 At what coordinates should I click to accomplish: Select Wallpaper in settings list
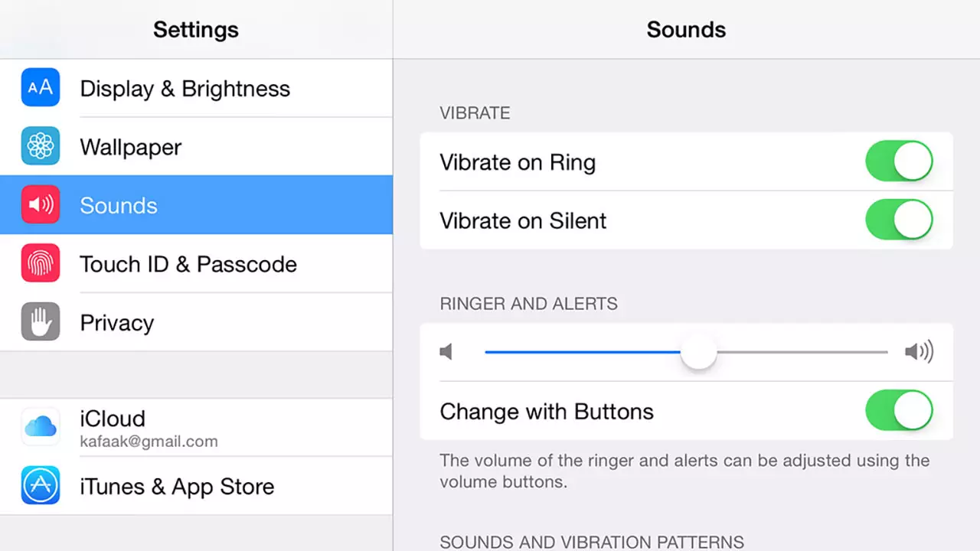tap(196, 146)
